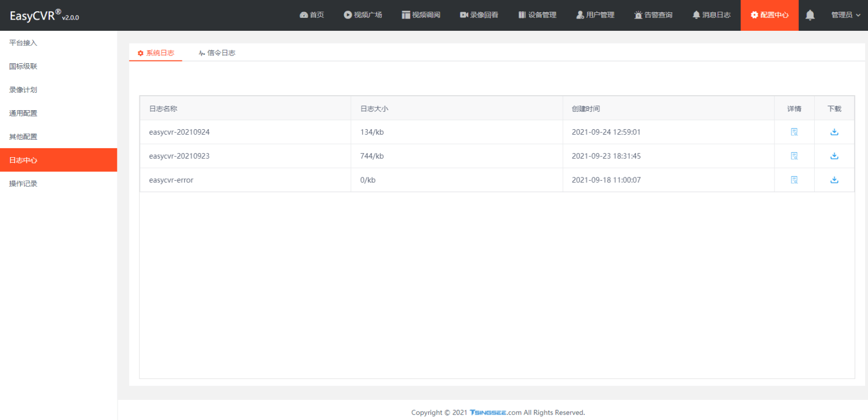
Task: Open details icon for easycvr-20210924 log
Action: (x=794, y=132)
